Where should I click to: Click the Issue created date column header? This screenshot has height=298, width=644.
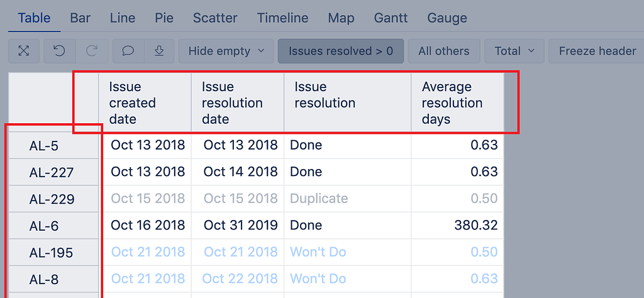point(145,102)
